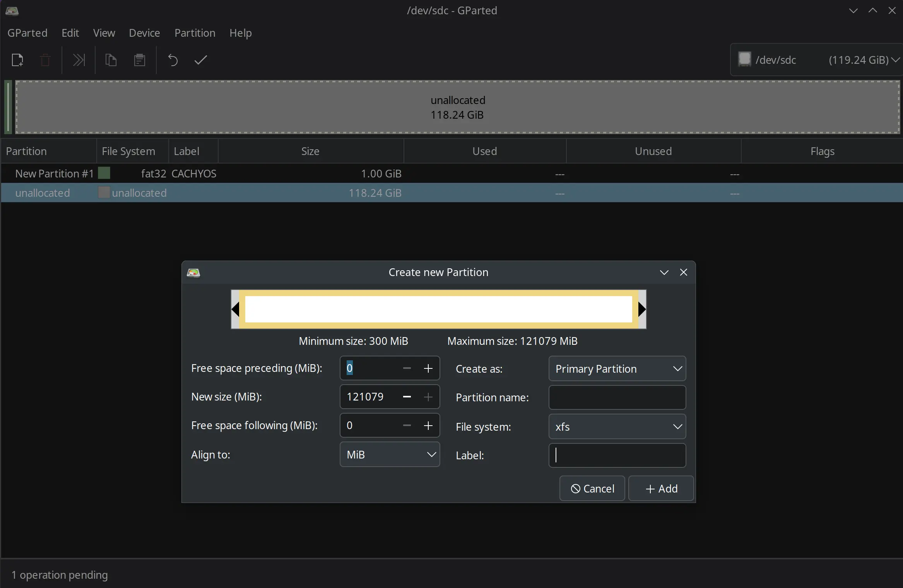Click the Label column header

[193, 151]
